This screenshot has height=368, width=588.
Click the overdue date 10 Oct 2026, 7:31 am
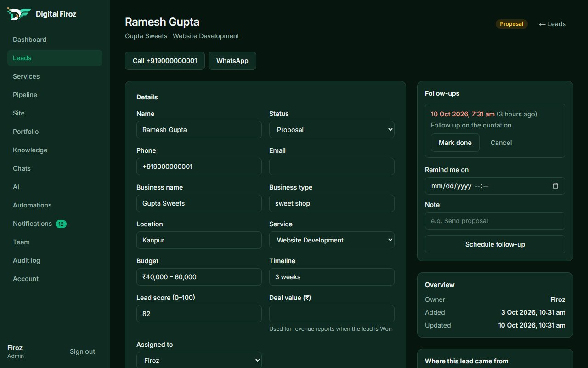pos(463,114)
